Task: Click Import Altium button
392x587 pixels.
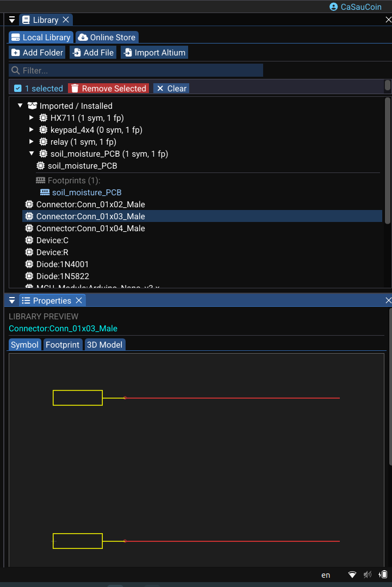Action: point(154,53)
